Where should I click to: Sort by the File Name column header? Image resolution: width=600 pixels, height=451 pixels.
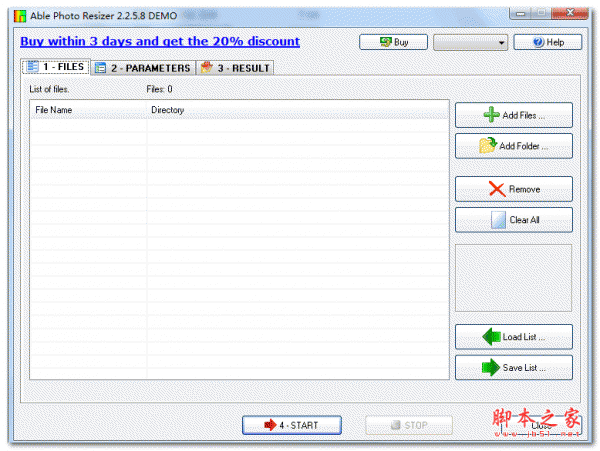[88, 110]
